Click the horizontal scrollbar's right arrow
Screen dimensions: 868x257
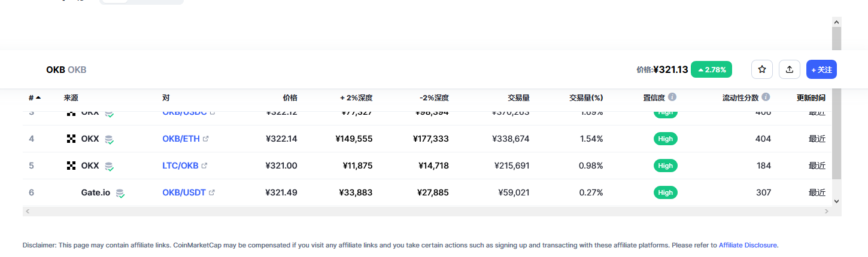(x=827, y=212)
